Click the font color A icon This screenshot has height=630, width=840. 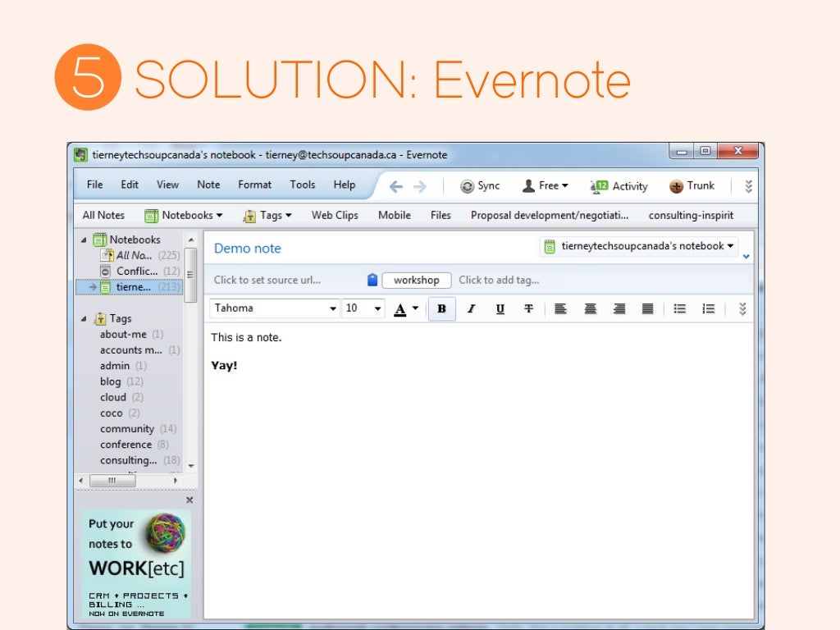[x=399, y=309]
